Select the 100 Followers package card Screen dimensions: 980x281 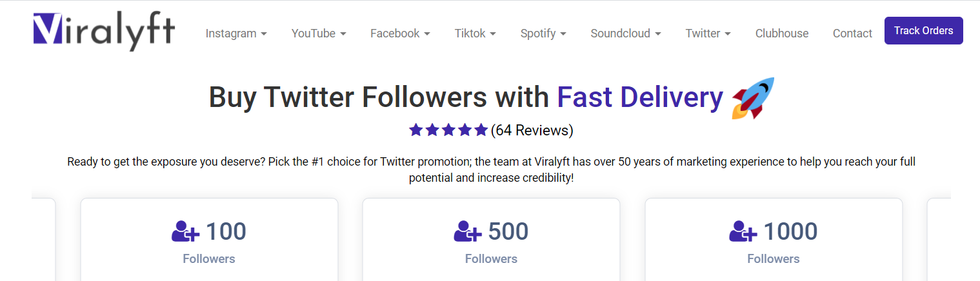click(x=209, y=240)
